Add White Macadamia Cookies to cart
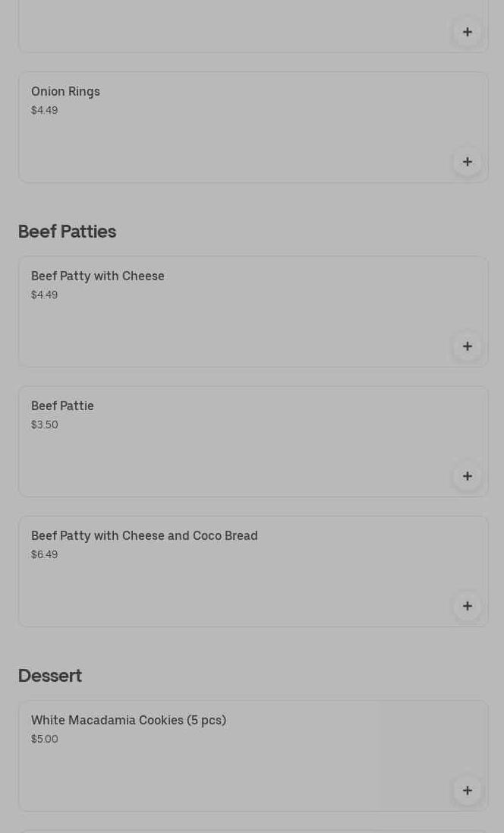This screenshot has height=833, width=504. pyautogui.click(x=467, y=790)
